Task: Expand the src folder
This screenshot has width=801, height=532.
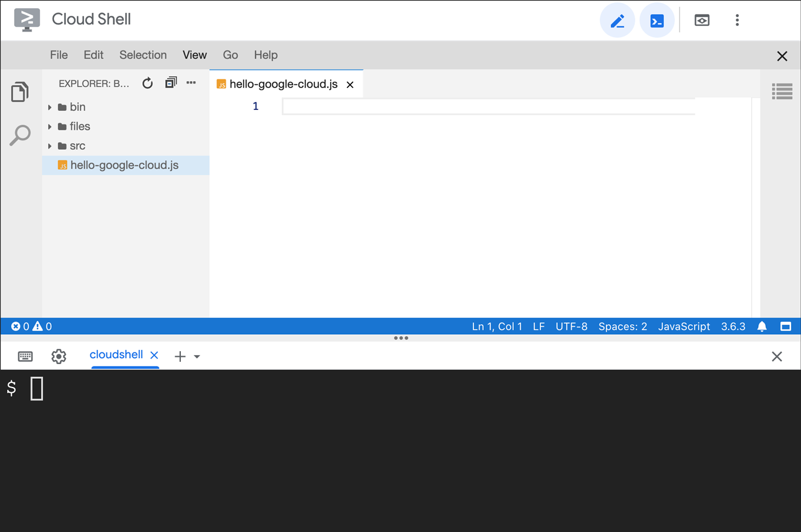Action: click(77, 146)
